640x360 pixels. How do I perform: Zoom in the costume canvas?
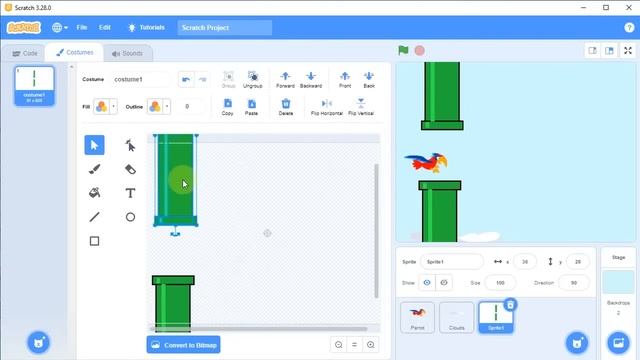(371, 345)
